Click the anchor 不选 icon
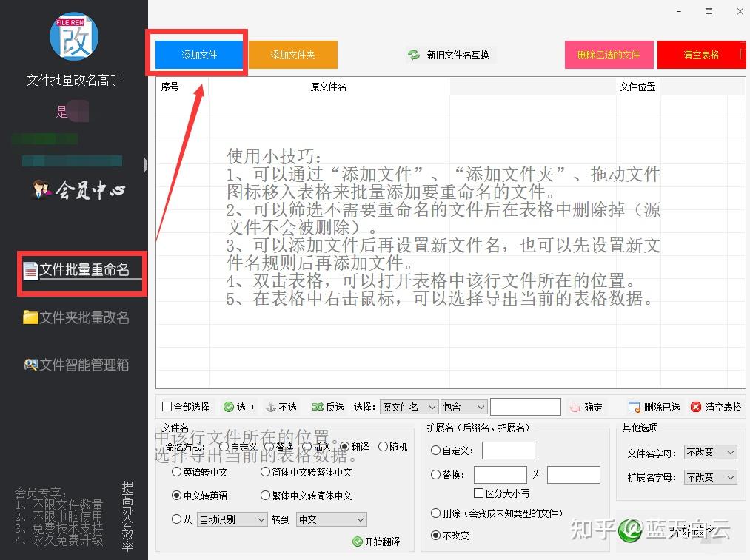The width and height of the screenshot is (750, 560). [271, 407]
